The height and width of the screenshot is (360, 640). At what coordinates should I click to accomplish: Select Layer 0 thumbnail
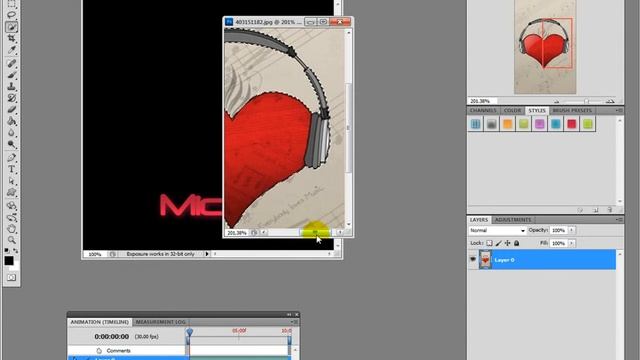click(485, 260)
